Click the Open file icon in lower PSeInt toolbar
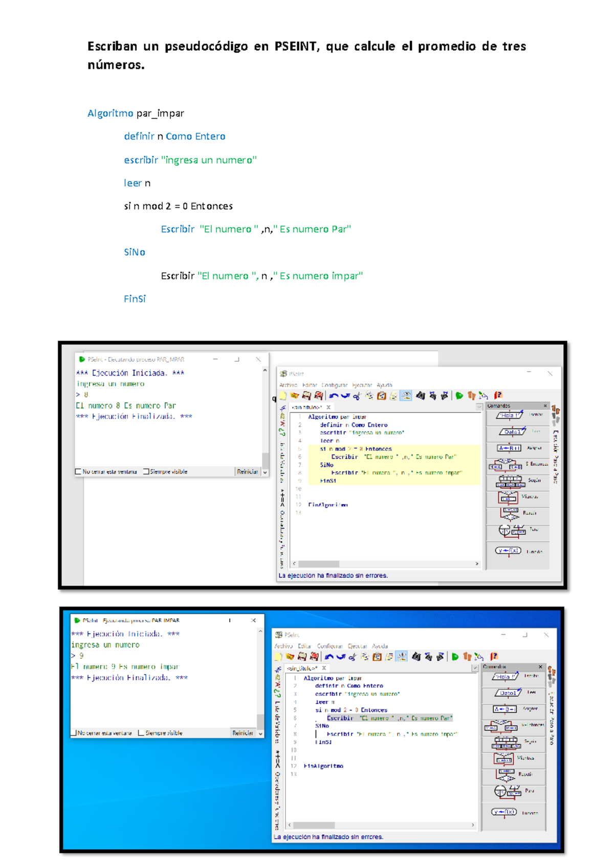The width and height of the screenshot is (614, 868). click(x=290, y=657)
